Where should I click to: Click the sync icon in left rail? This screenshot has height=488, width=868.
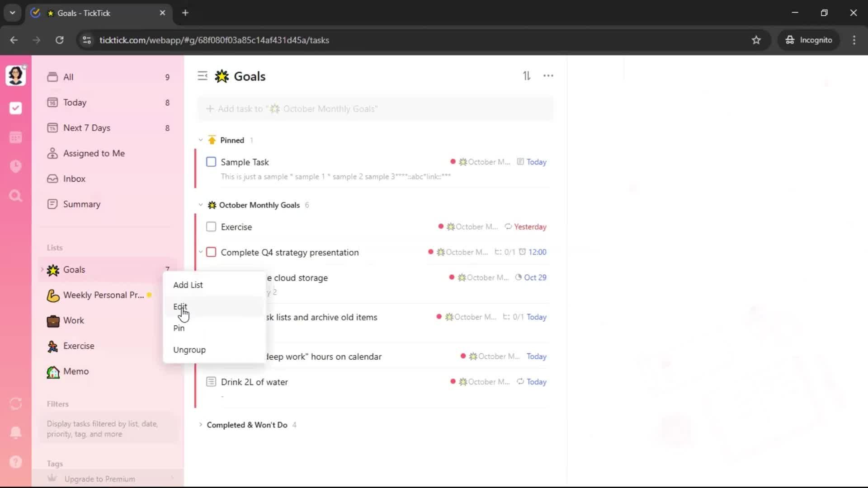click(15, 404)
